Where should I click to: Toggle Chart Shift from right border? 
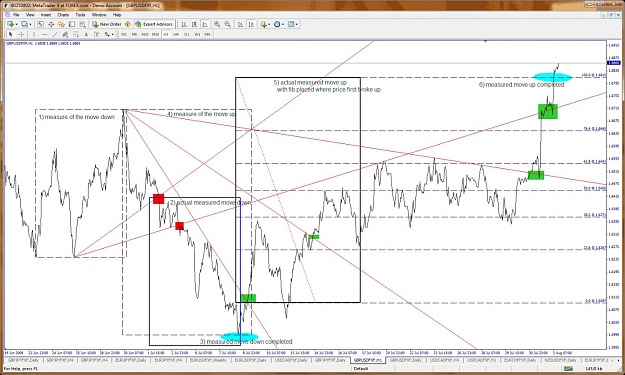[x=251, y=24]
